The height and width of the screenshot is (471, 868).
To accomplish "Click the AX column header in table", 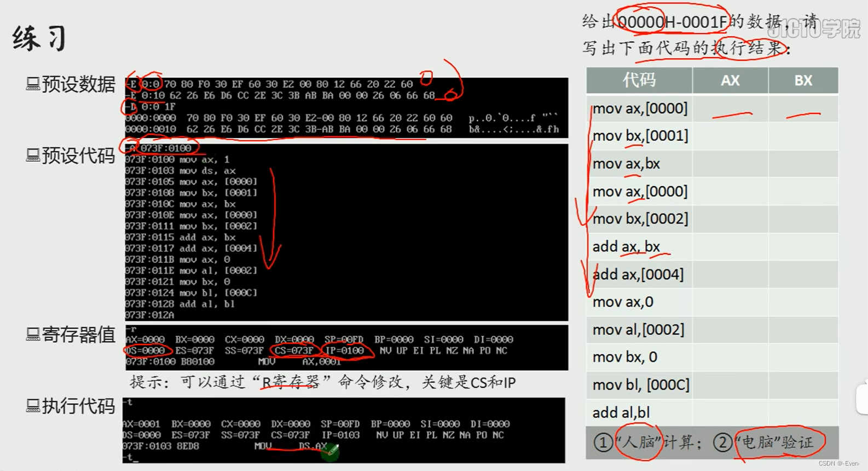I will tap(730, 81).
